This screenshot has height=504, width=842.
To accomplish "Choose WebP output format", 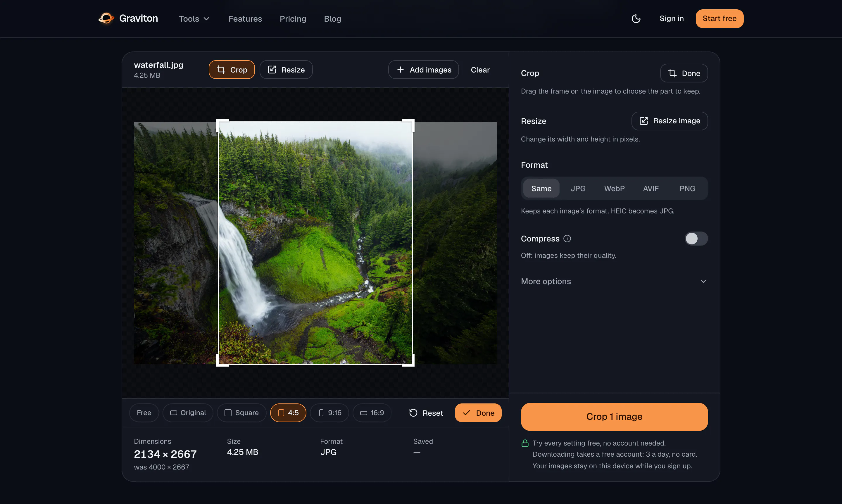I will tap(614, 189).
